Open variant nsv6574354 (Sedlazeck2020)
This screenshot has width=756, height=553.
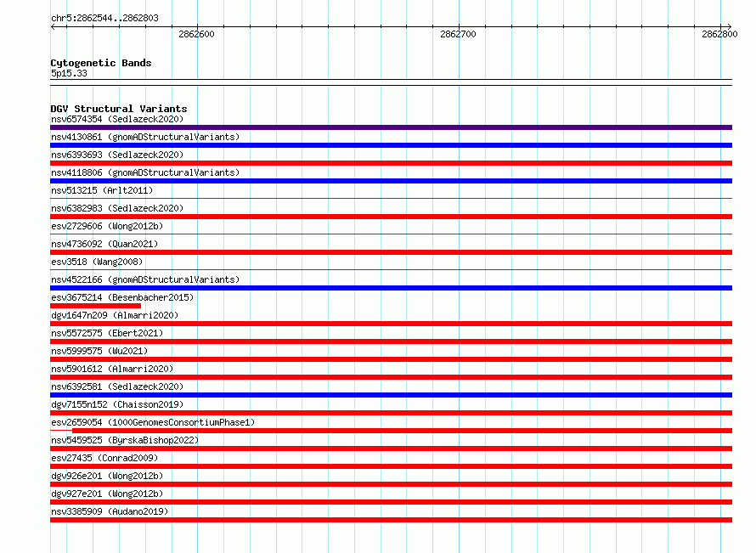[117, 119]
